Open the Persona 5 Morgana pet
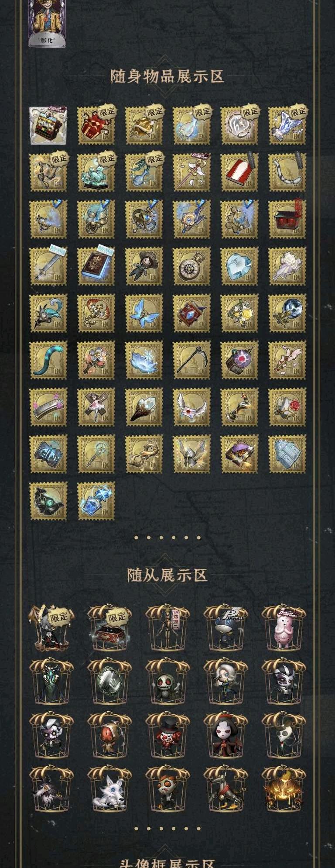Image resolution: width=335 pixels, height=868 pixels. click(226, 627)
